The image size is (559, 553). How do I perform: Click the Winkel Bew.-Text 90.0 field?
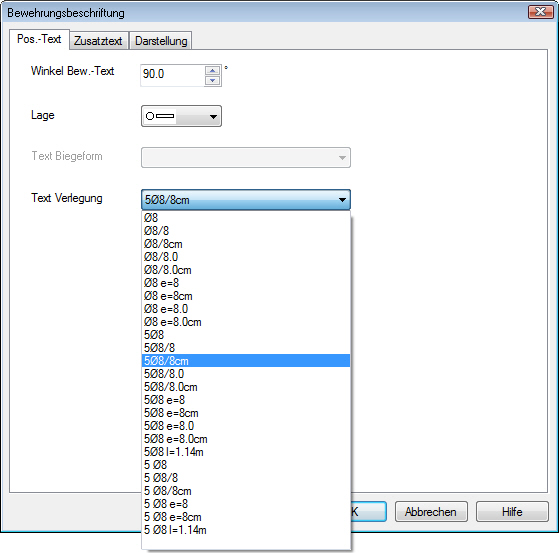click(x=173, y=75)
